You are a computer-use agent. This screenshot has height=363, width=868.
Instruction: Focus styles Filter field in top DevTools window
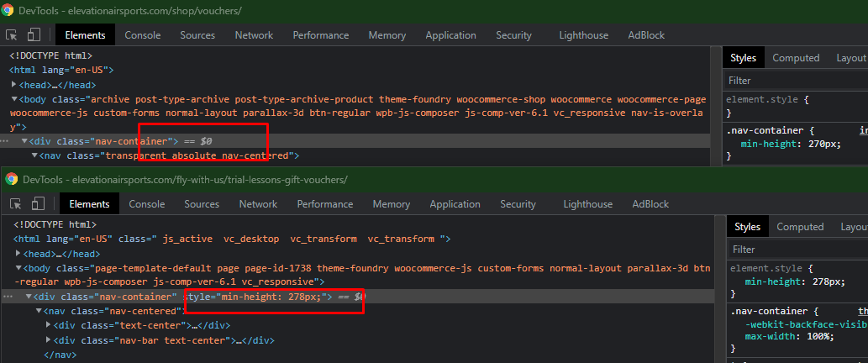pyautogui.click(x=796, y=80)
